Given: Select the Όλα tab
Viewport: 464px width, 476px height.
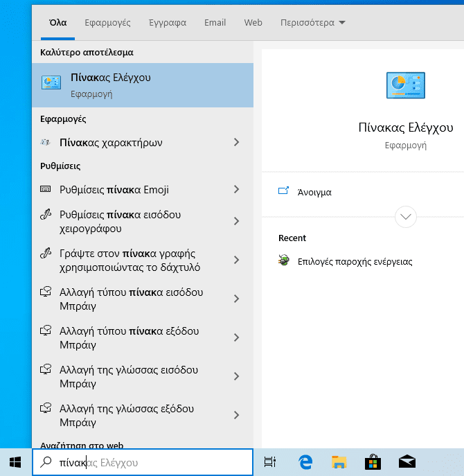Looking at the screenshot, I should coord(57,23).
